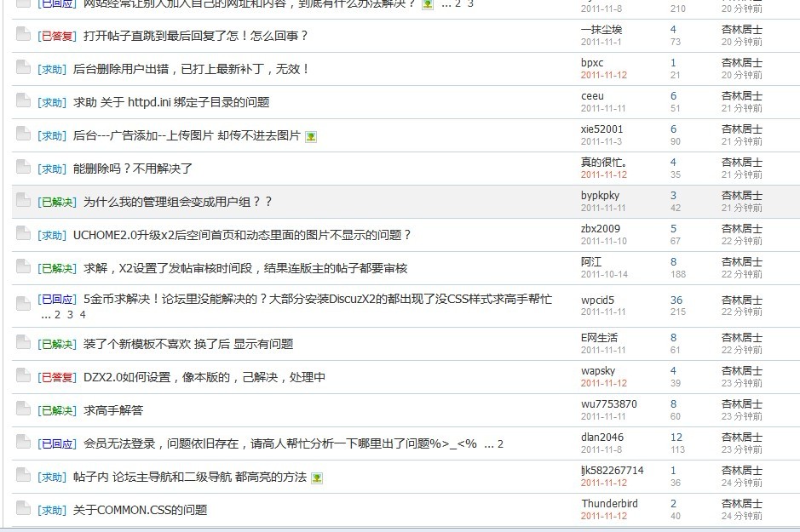Image resolution: width=800 pixels, height=532 pixels.
Task: Click thread icon beside 装了个新模板不喜欢
Action: (24, 342)
